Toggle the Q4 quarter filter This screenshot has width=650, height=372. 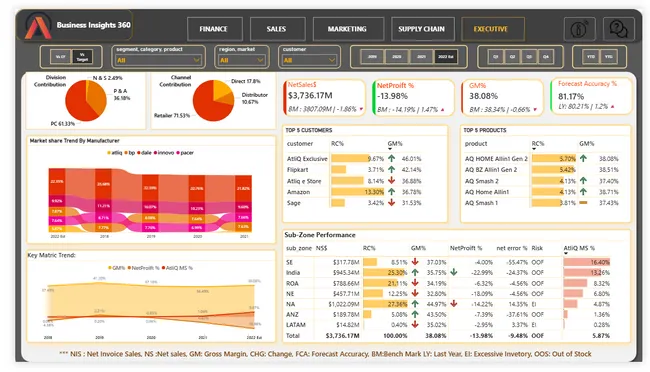(x=546, y=57)
